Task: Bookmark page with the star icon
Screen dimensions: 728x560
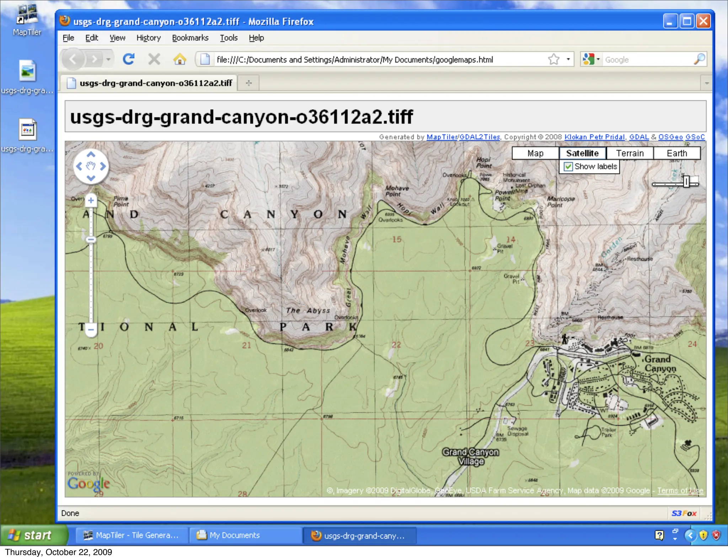Action: click(553, 59)
